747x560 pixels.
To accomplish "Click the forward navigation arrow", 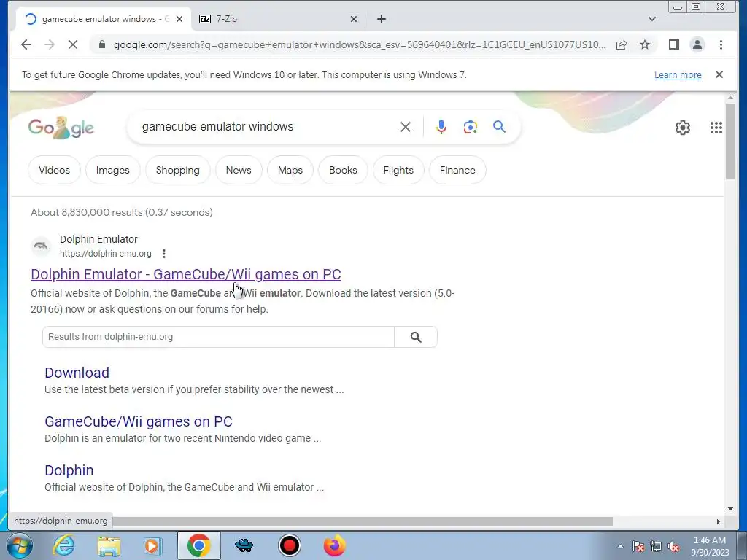I will click(x=50, y=44).
